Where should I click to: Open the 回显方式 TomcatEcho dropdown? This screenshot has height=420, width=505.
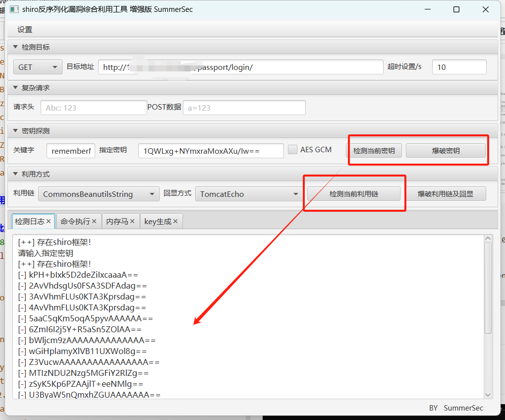(249, 194)
